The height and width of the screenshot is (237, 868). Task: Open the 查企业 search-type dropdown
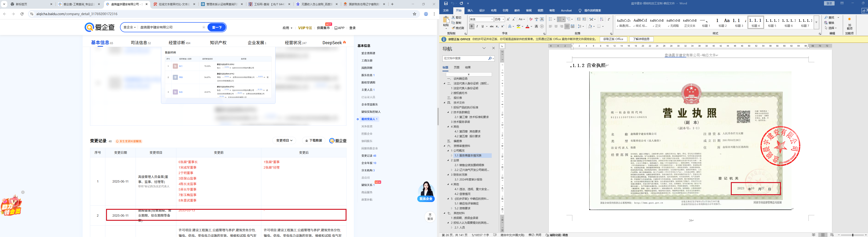coord(129,27)
